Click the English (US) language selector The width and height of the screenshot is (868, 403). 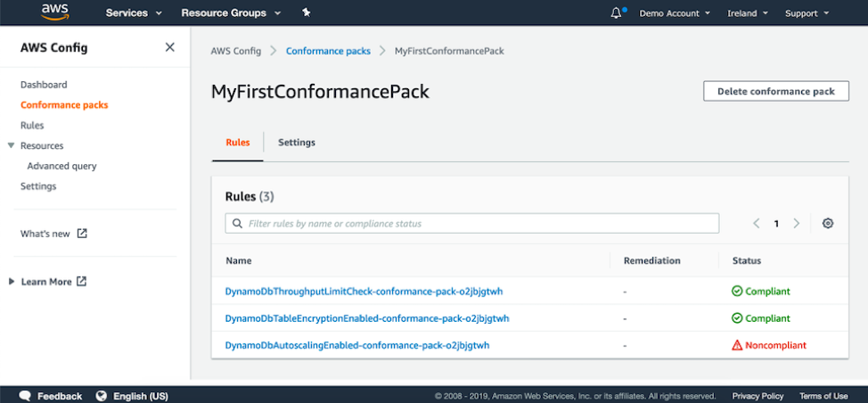(x=141, y=396)
